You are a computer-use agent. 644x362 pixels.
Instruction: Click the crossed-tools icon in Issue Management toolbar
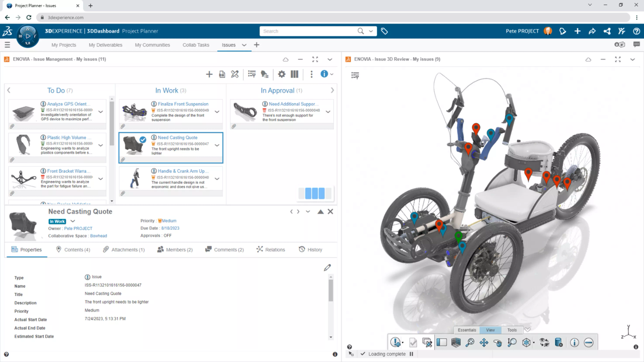click(235, 74)
